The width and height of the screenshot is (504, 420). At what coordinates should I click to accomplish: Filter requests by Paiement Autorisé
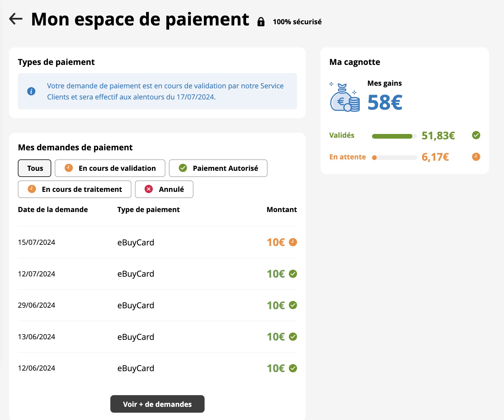click(218, 168)
